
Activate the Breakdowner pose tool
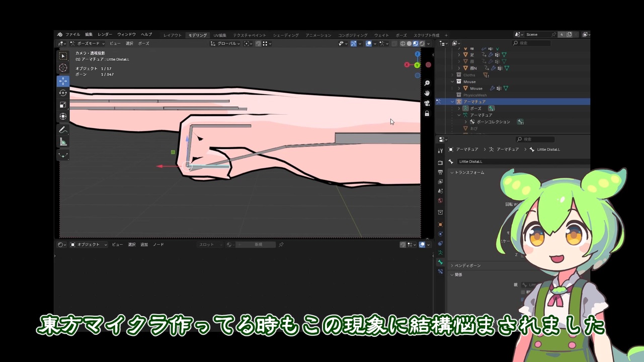63,155
